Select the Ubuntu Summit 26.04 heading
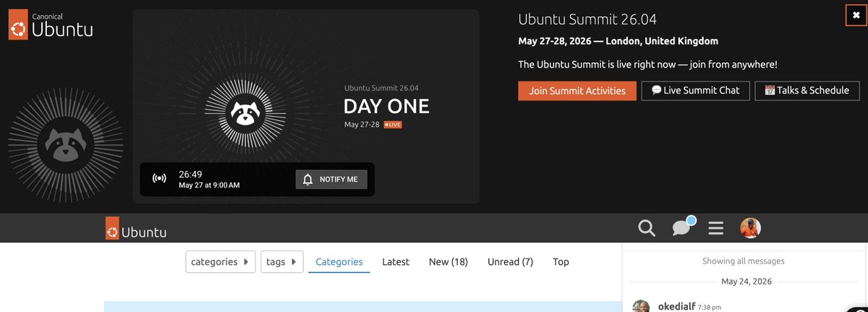Viewport: 868px width, 312px height. pyautogui.click(x=587, y=20)
